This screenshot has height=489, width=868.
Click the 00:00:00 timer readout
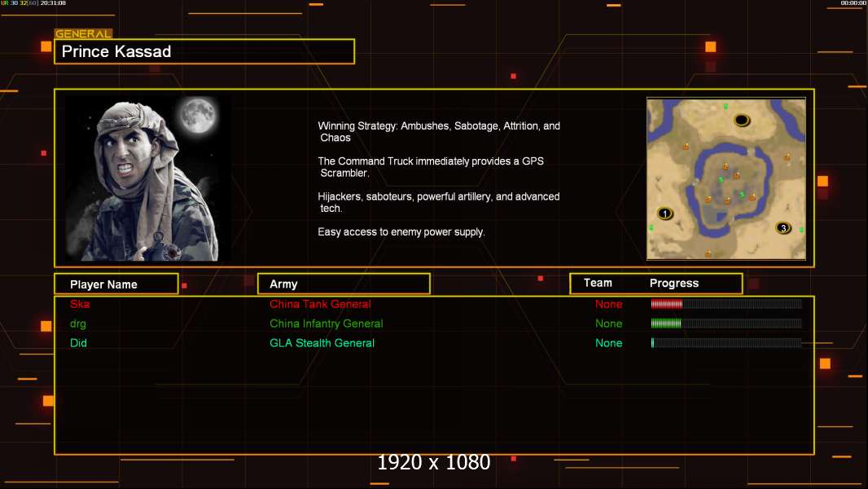pyautogui.click(x=853, y=3)
